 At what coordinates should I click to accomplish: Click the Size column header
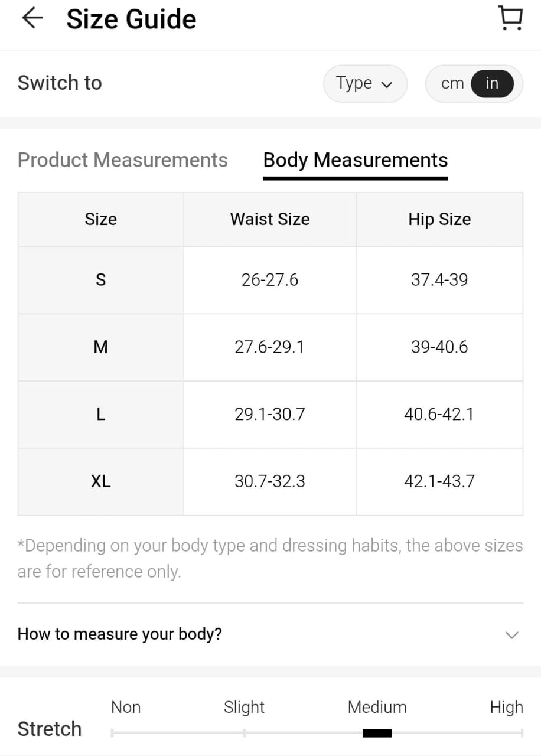(x=100, y=219)
